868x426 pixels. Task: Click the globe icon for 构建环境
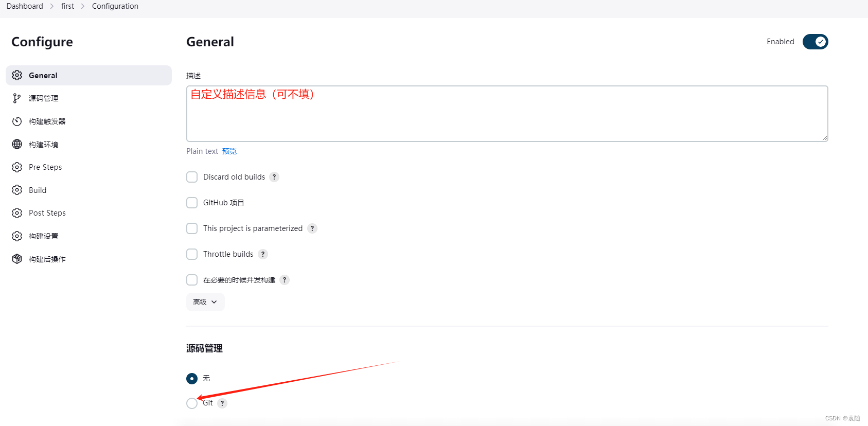(x=17, y=144)
